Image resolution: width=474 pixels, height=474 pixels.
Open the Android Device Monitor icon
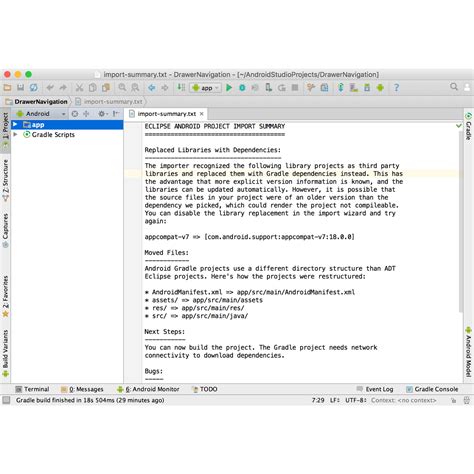380,88
